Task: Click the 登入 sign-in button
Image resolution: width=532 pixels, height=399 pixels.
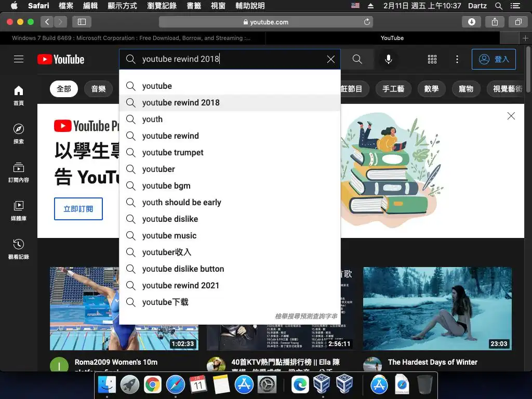Action: click(494, 59)
